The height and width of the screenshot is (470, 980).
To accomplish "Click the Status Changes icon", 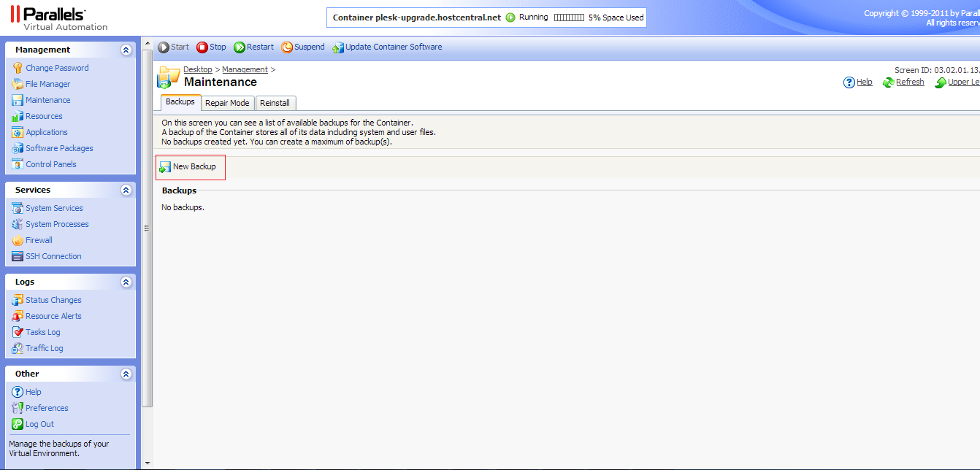I will coord(18,300).
